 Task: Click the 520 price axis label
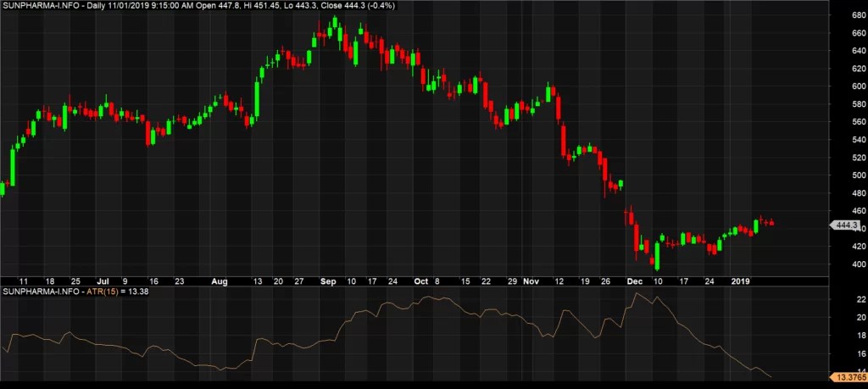tap(859, 158)
